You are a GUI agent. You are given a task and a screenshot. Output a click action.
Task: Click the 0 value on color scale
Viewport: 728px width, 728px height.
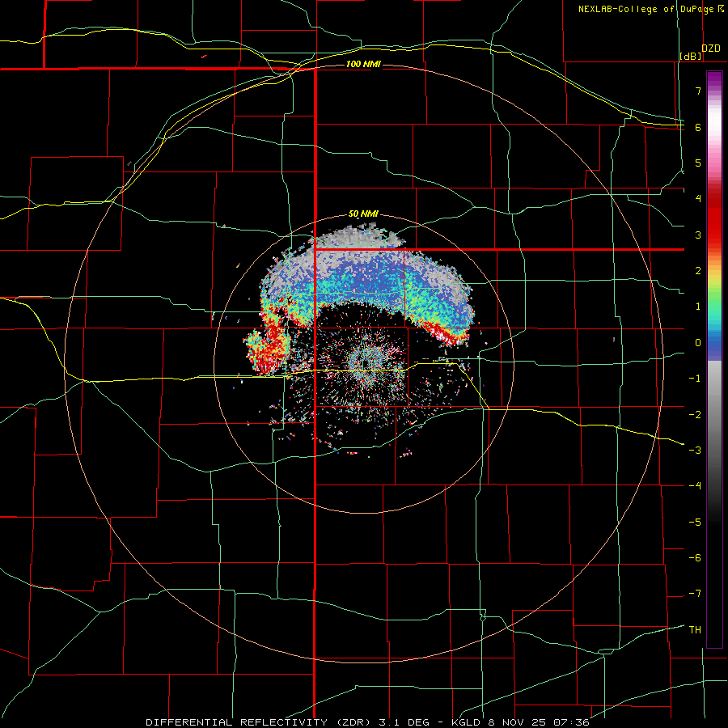pyautogui.click(x=698, y=343)
